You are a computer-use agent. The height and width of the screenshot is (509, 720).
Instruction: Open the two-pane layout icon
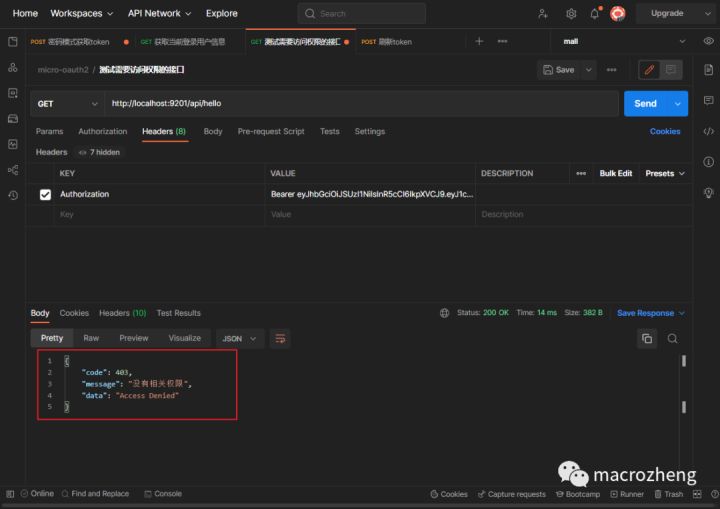697,494
